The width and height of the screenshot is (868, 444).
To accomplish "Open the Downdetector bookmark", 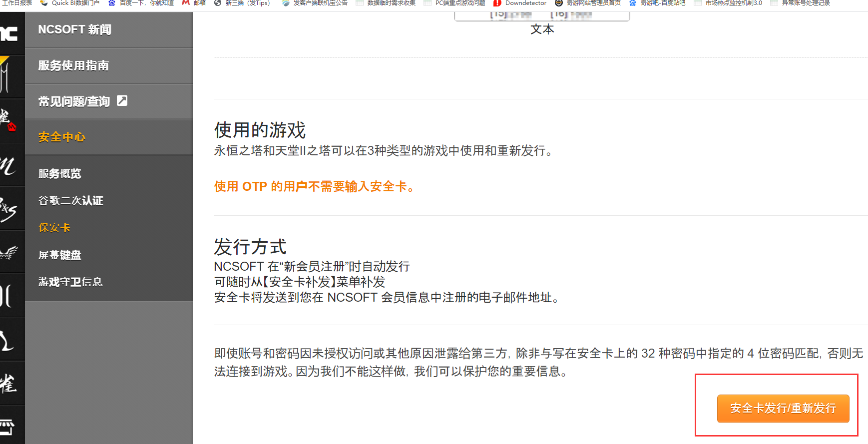I will [x=520, y=3].
